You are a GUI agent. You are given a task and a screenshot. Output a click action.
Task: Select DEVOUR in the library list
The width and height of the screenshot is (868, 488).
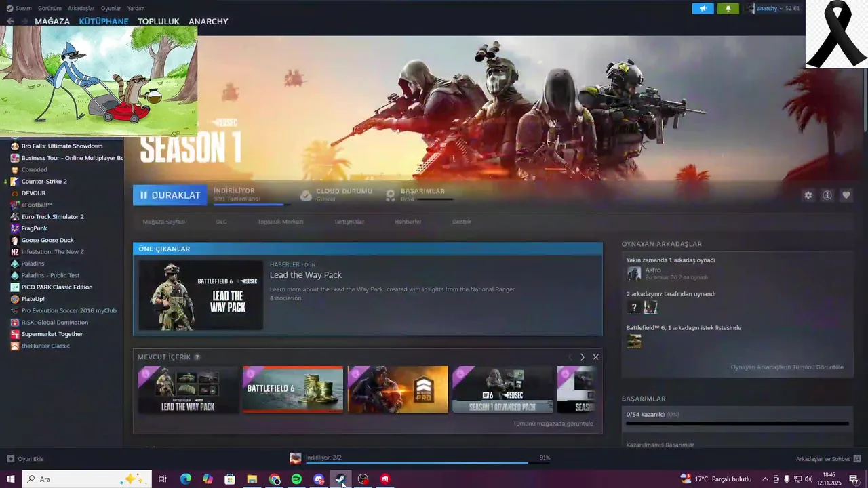(33, 193)
